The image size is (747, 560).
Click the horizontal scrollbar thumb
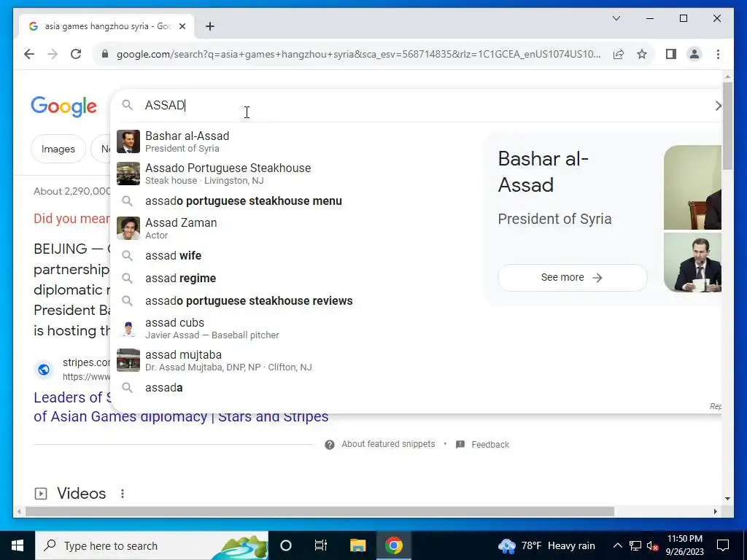coord(320,511)
